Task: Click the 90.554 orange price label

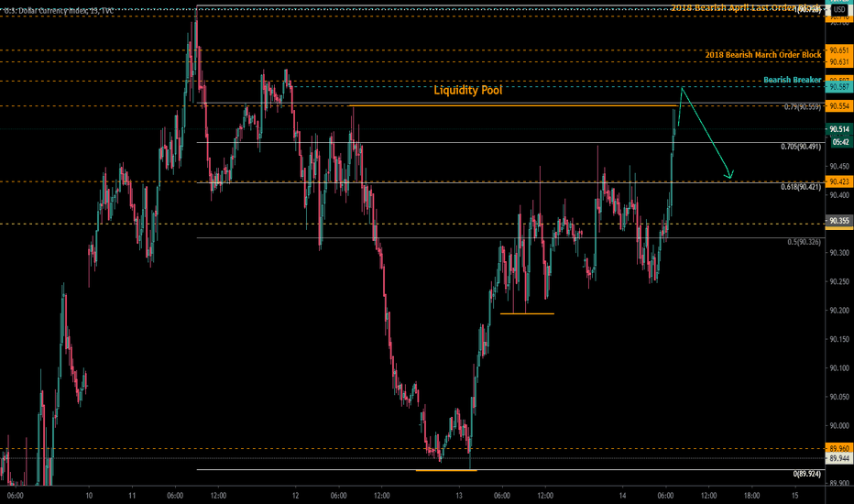Action: tap(839, 106)
